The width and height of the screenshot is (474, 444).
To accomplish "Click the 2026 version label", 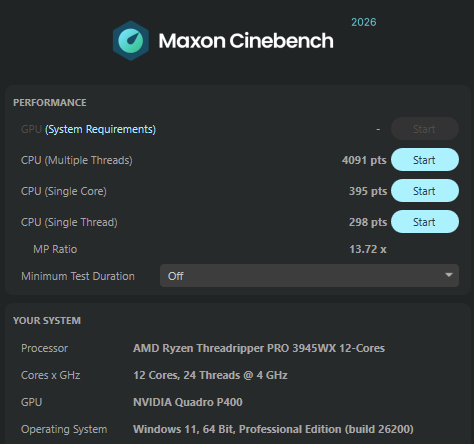I will pos(364,22).
